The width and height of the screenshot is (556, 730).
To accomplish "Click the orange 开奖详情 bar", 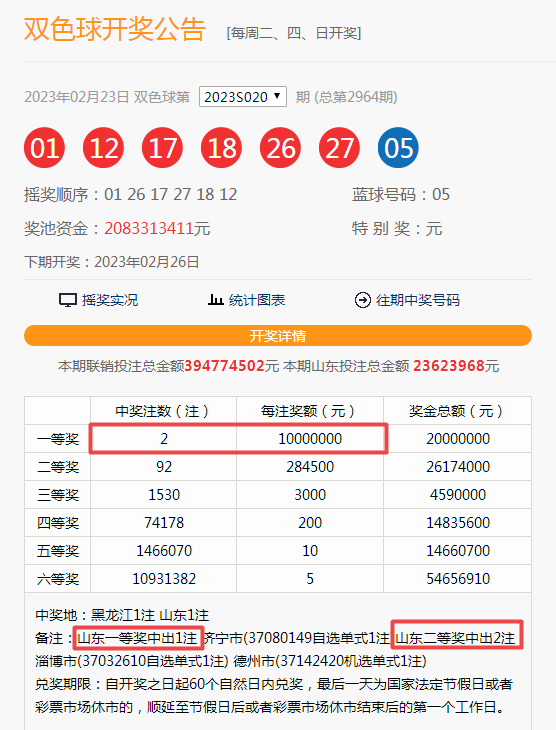I will point(278,336).
